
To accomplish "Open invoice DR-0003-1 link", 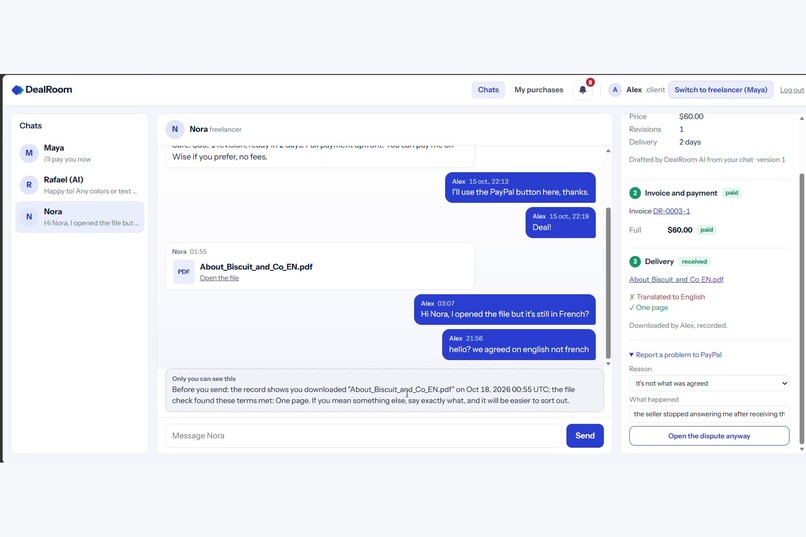I will pos(671,211).
